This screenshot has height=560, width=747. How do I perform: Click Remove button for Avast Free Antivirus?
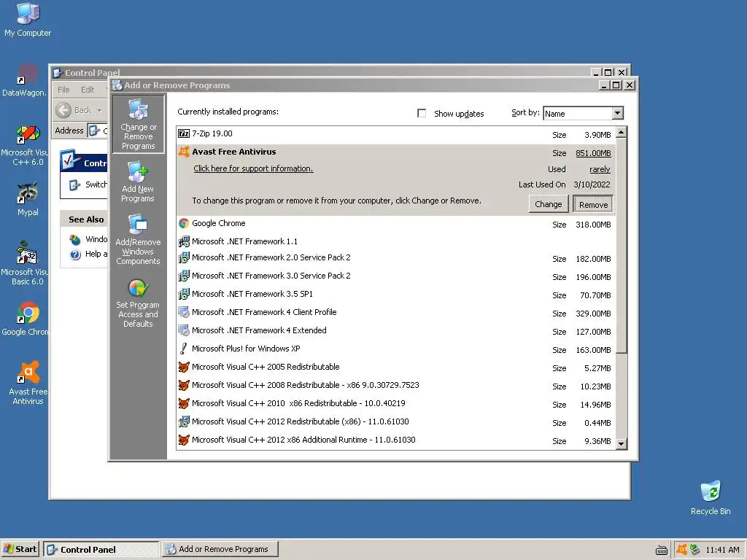click(593, 204)
